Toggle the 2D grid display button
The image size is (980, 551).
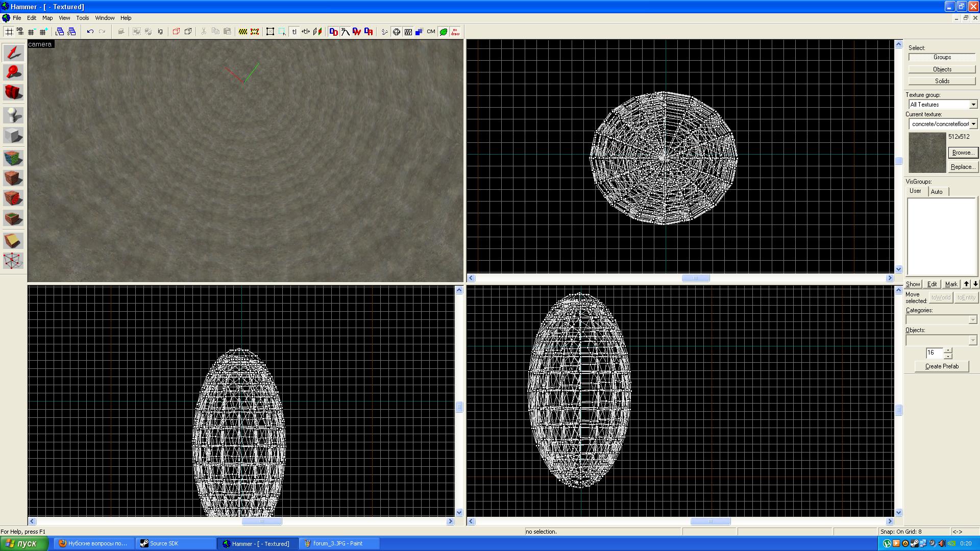9,32
